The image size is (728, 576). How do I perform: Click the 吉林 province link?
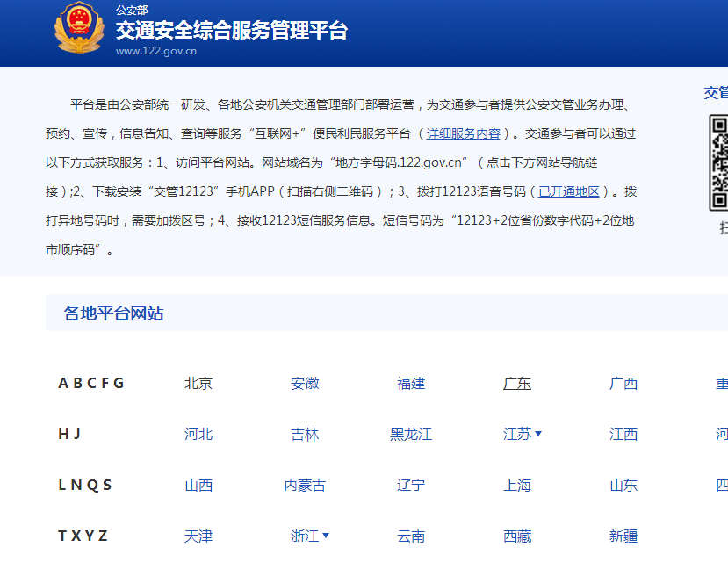[305, 434]
